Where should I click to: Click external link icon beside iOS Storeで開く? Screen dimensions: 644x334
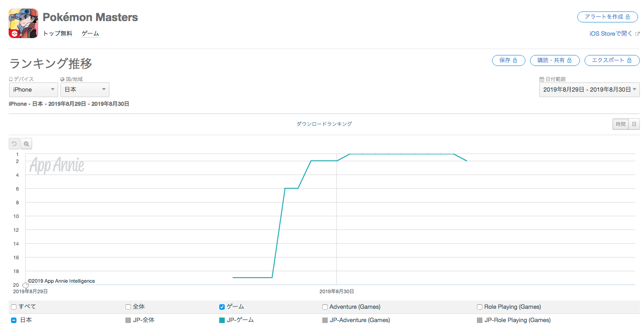click(x=637, y=33)
